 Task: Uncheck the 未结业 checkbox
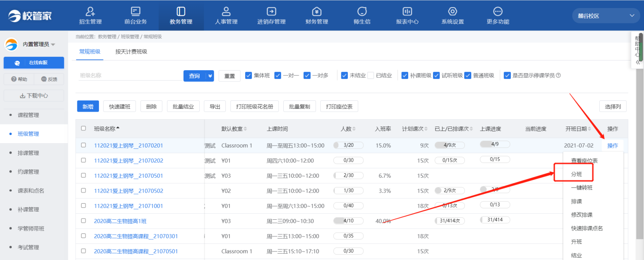344,75
